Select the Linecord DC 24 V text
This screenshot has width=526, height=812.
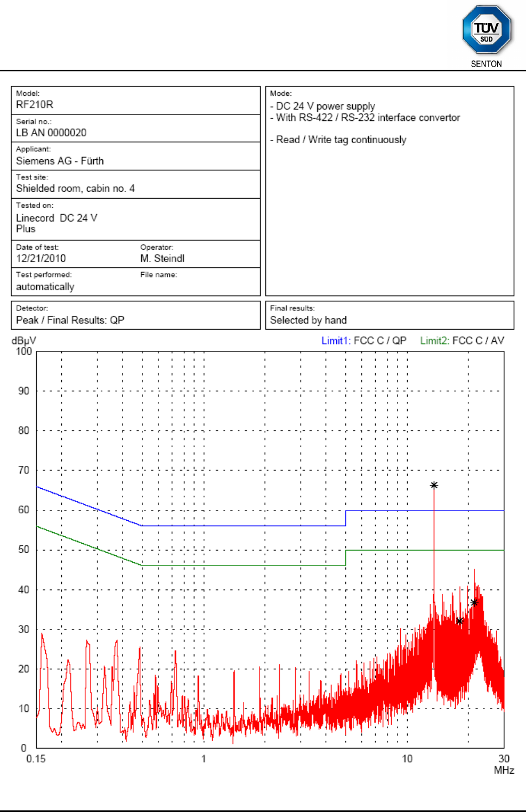[56, 218]
